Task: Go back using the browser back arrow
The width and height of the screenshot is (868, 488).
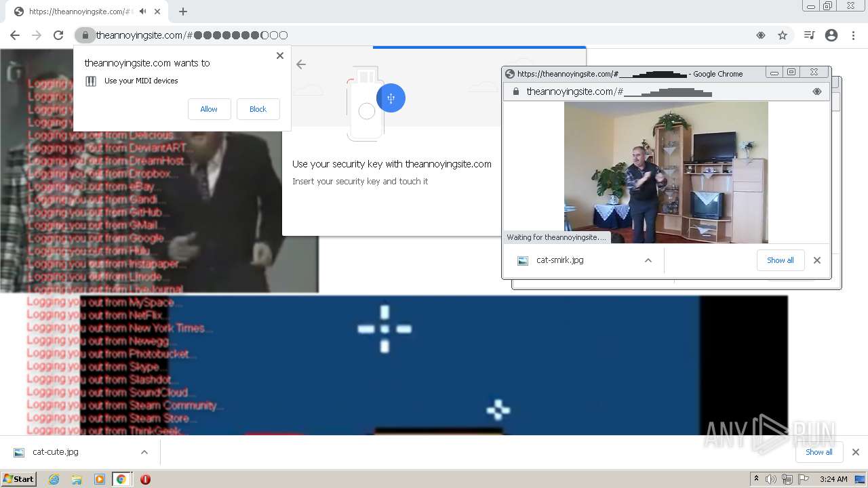Action: 15,35
